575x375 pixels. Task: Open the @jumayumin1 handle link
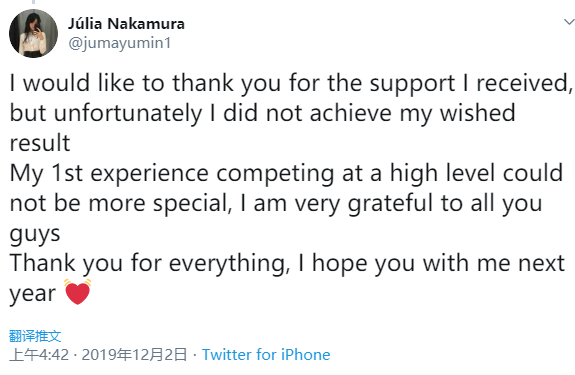(120, 43)
